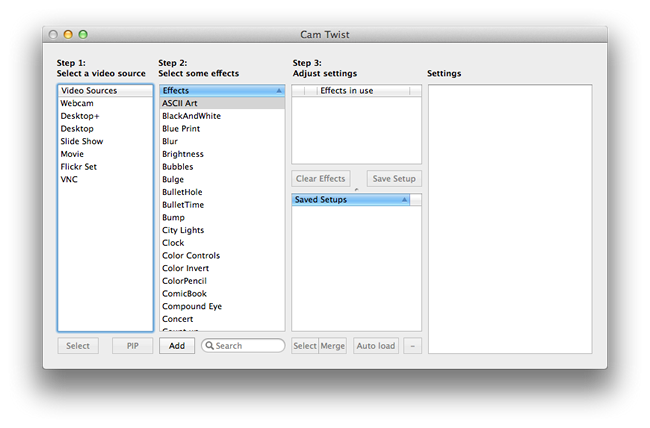Click the minus button to remove setup
This screenshot has height=428, width=650.
coord(412,345)
